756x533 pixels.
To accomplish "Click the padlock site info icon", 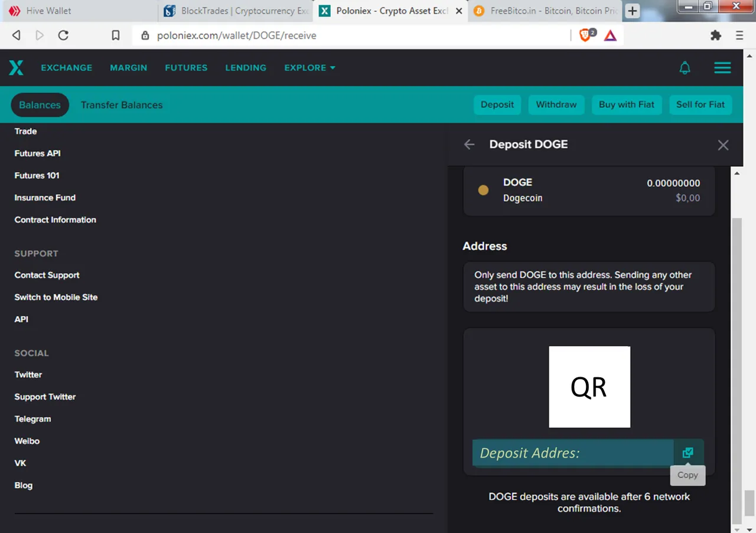I will point(145,35).
